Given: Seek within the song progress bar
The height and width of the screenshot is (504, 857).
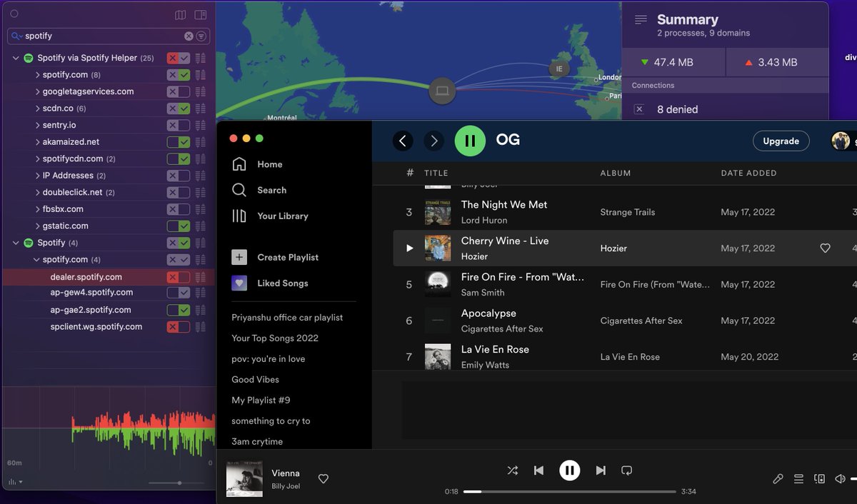Looking at the screenshot, I should pos(569,491).
